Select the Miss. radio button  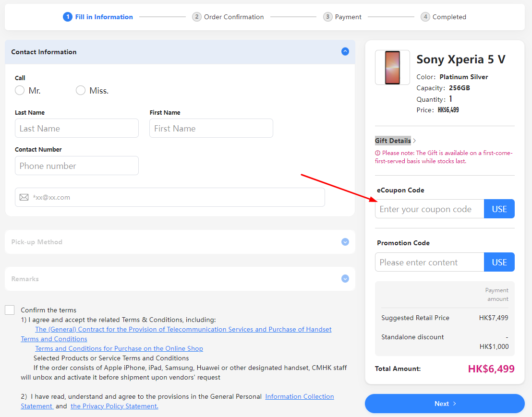[x=80, y=91]
